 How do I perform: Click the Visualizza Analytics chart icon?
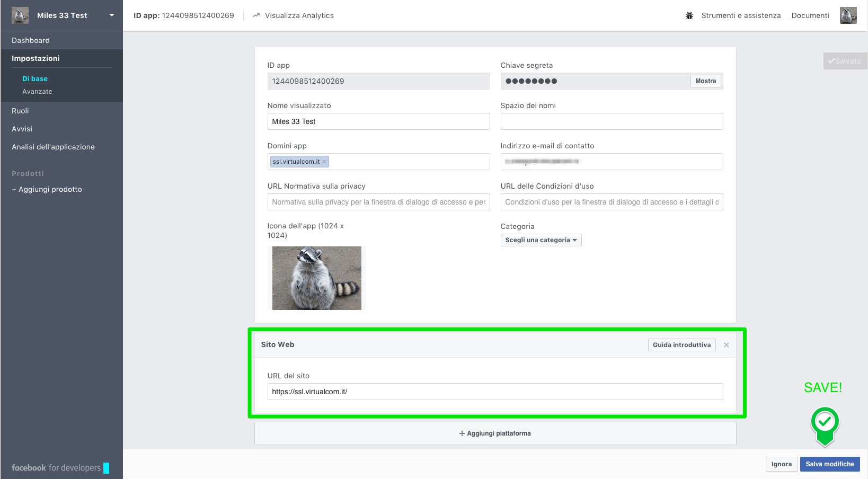[256, 15]
